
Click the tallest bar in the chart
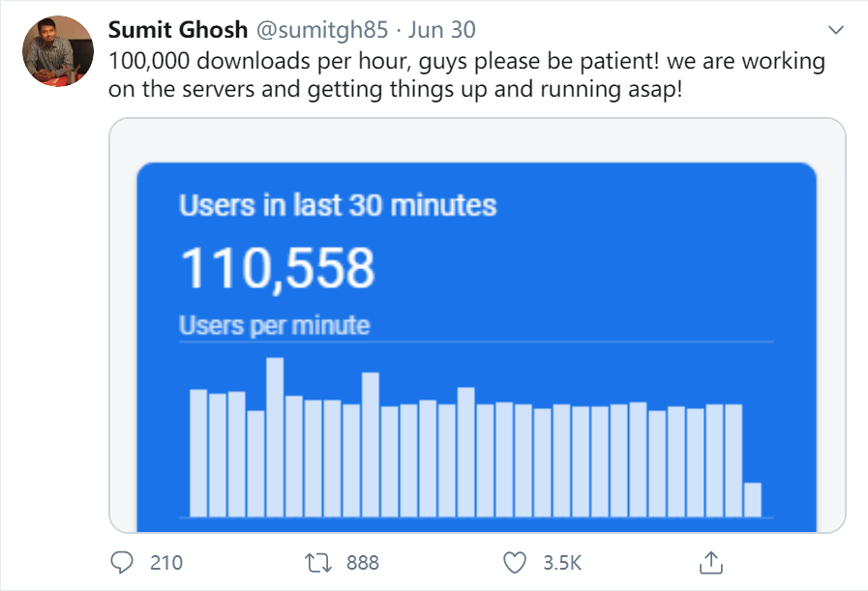click(275, 437)
